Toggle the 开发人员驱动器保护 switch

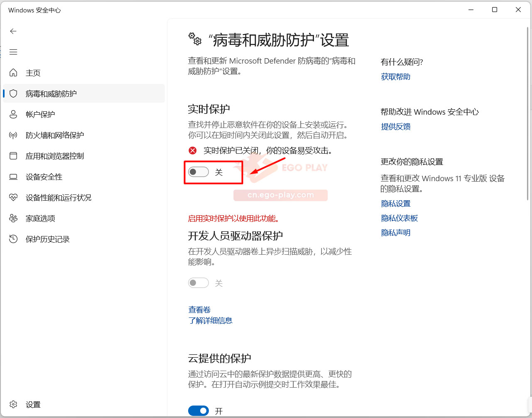199,283
